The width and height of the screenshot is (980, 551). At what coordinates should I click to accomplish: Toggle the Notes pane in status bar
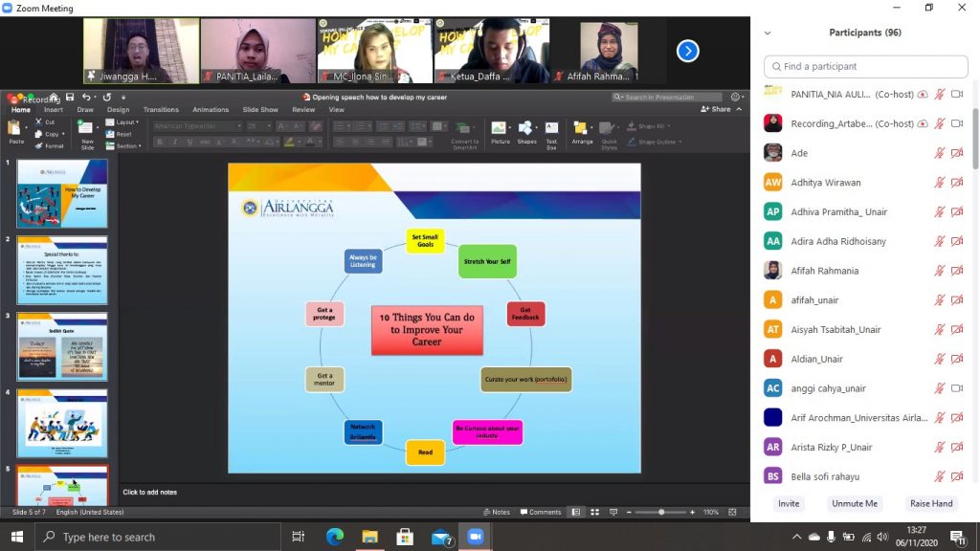click(x=497, y=512)
